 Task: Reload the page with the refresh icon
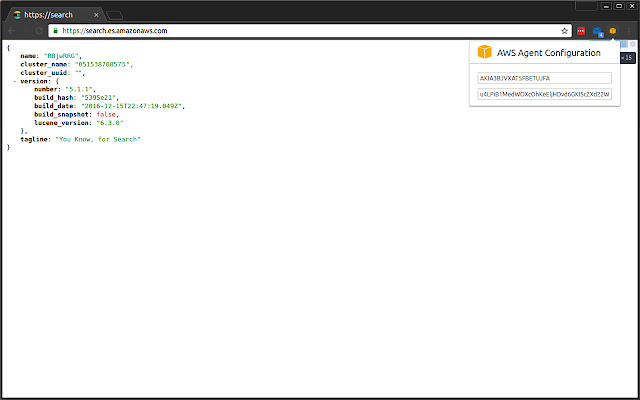pos(39,31)
